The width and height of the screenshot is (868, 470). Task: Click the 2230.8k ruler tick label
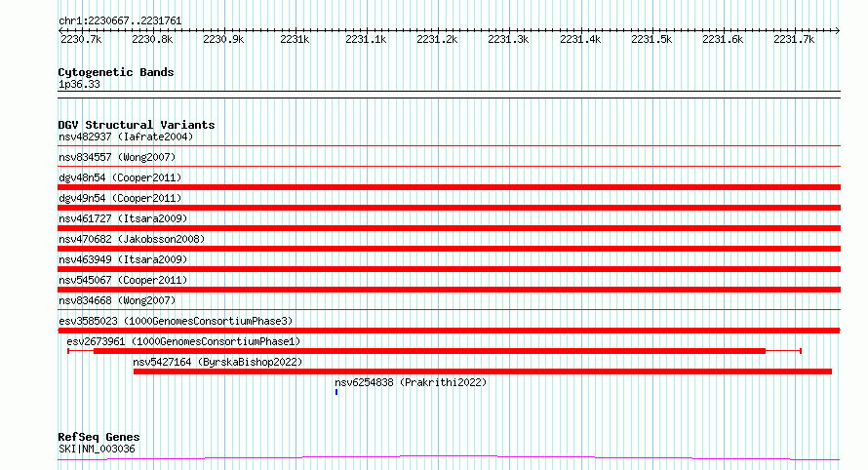(x=152, y=39)
